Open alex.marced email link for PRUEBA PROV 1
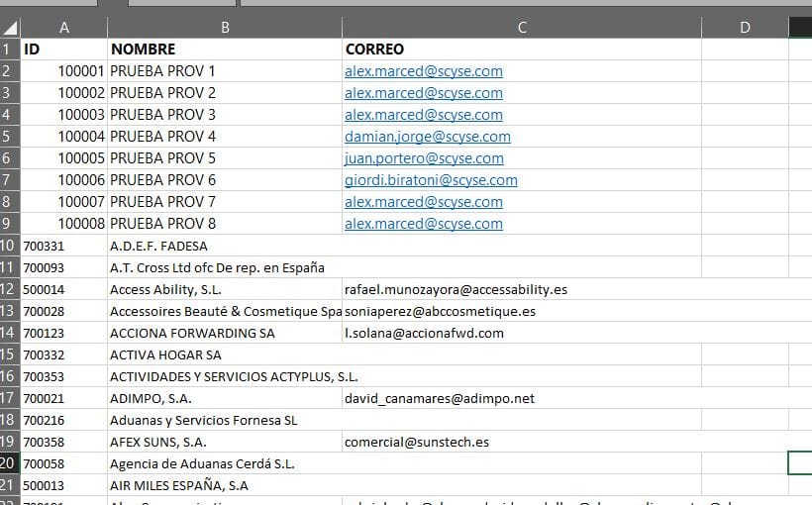Screen dimensions: 812x505 coord(424,71)
